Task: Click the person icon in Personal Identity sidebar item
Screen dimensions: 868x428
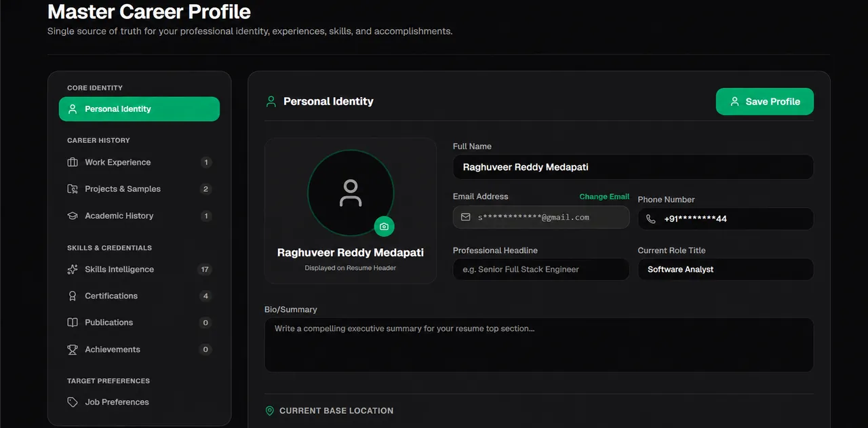Action: [x=73, y=109]
